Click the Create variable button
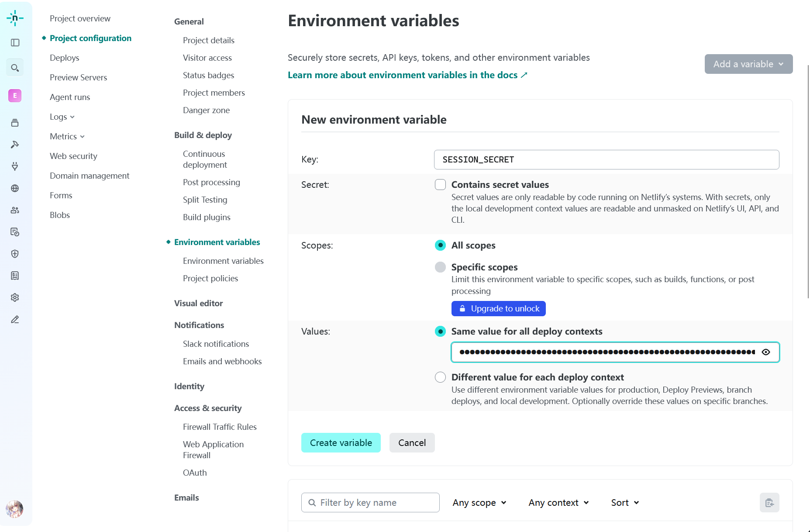The height and width of the screenshot is (532, 810). point(341,443)
